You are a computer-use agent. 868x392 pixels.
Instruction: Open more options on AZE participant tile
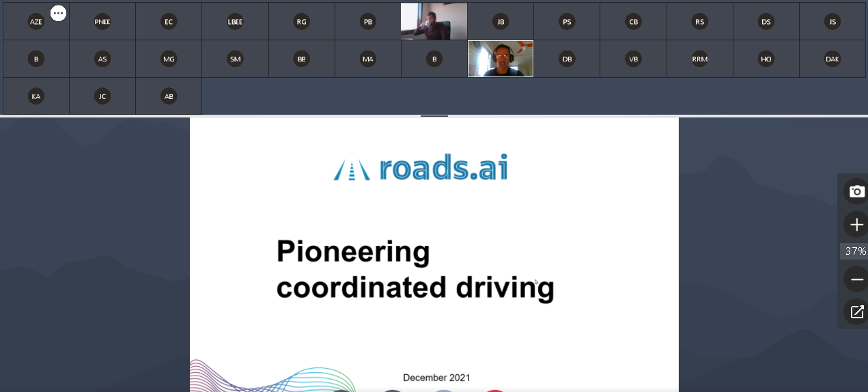pos(58,13)
